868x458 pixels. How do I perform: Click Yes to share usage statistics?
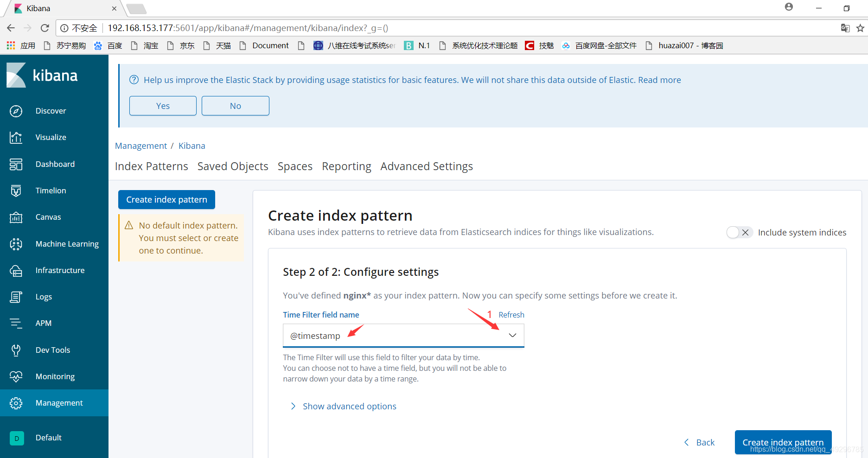click(163, 106)
